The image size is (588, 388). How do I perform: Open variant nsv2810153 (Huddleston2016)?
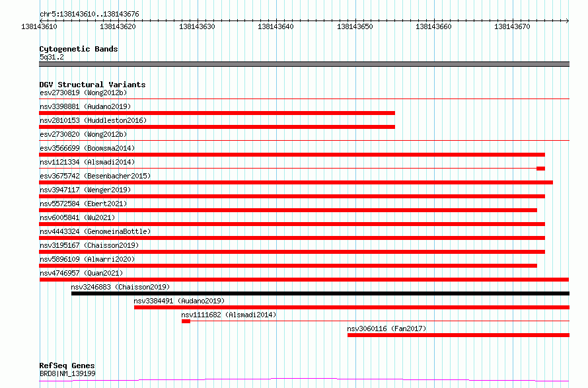click(x=93, y=120)
